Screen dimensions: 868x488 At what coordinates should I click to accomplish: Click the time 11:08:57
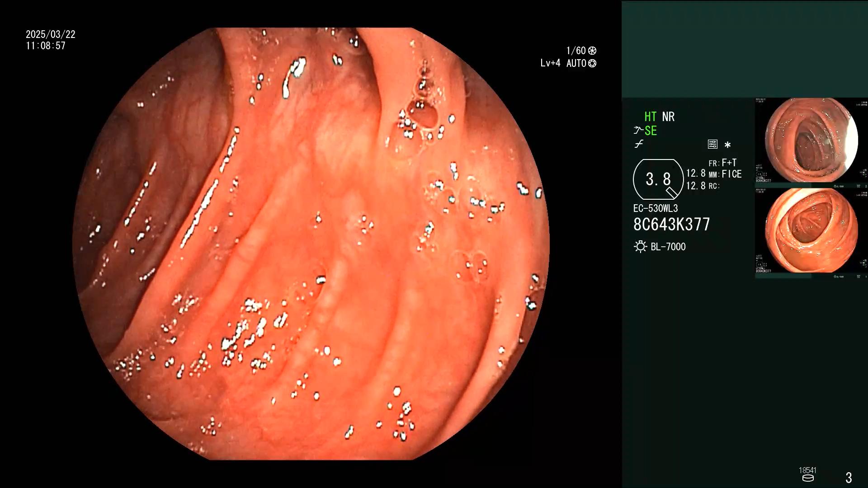(46, 46)
